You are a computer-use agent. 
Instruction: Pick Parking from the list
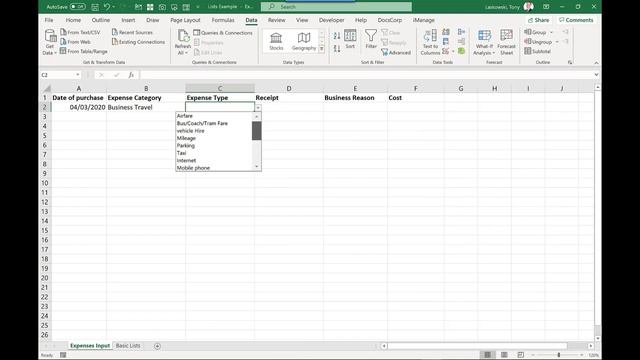(x=214, y=146)
